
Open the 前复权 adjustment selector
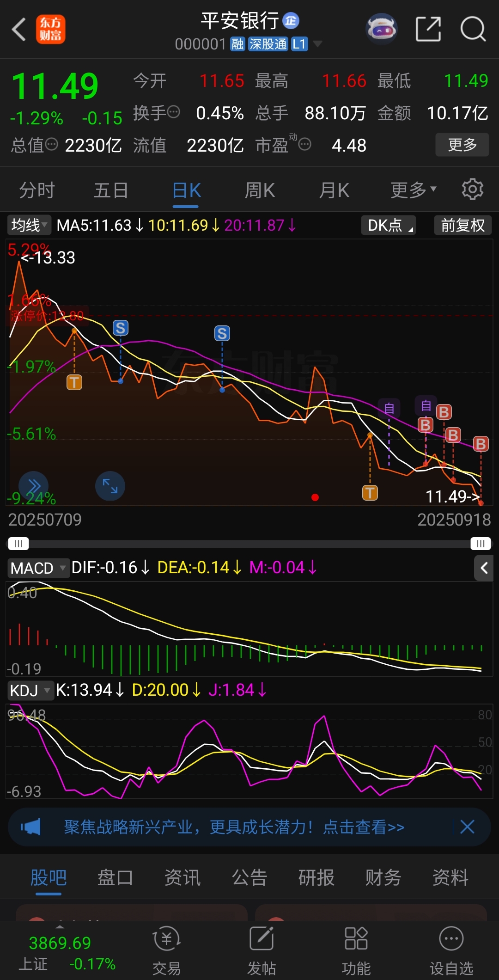pyautogui.click(x=462, y=225)
